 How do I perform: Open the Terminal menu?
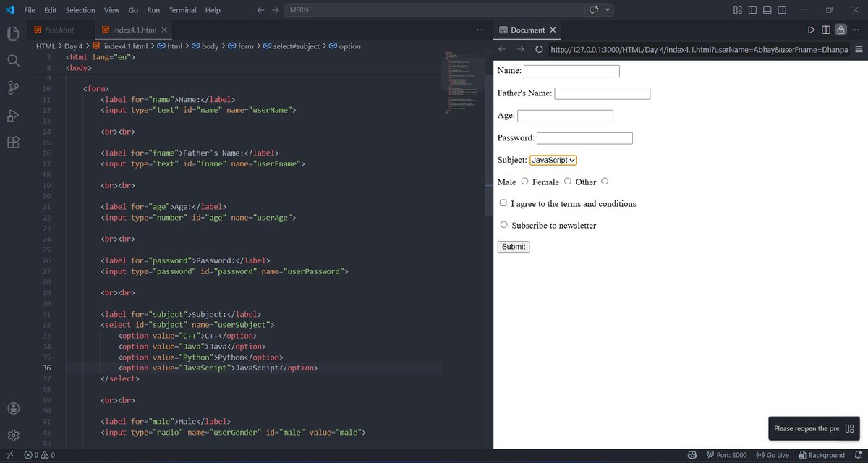182,10
